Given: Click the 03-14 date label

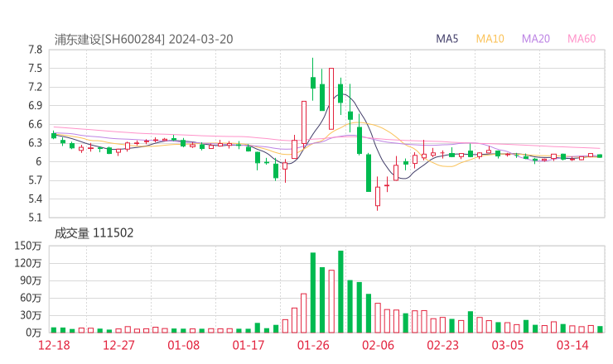Looking at the screenshot, I should (x=572, y=345).
